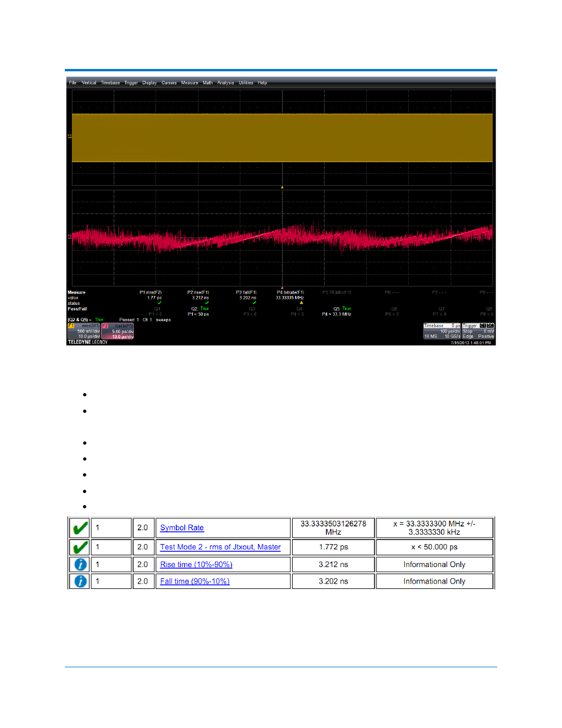Follow the Rise time (10%-90%) link
The width and height of the screenshot is (562, 728).
(196, 565)
